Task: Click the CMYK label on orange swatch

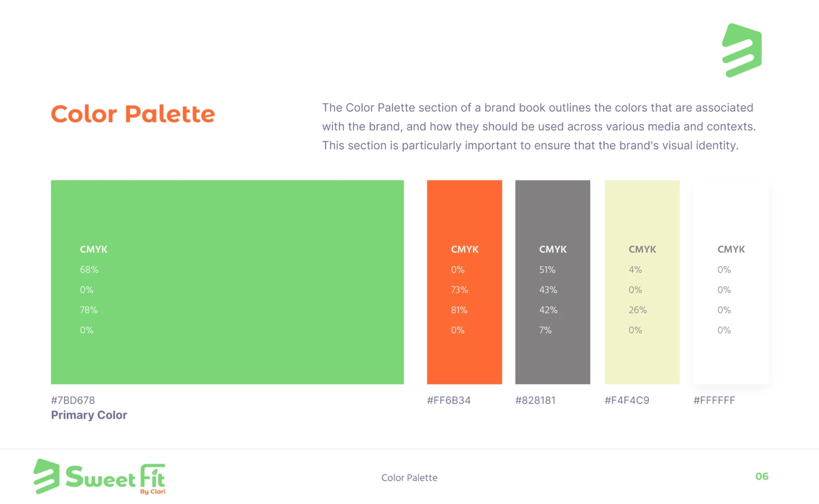Action: coord(465,249)
